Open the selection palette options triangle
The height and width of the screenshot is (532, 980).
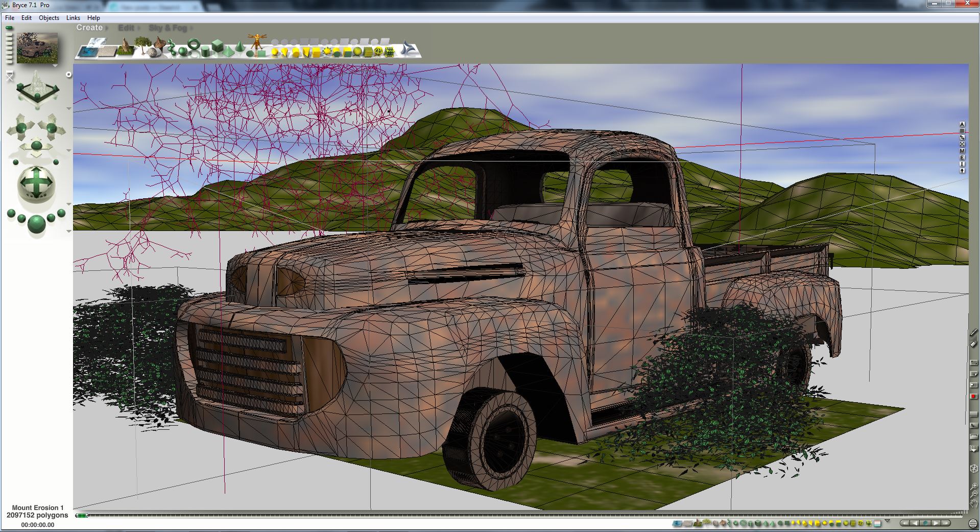[x=887, y=521]
